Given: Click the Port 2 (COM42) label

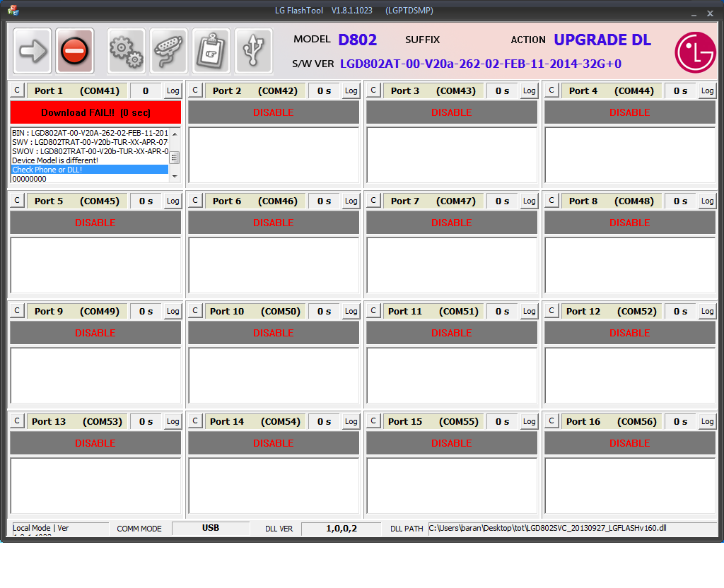Looking at the screenshot, I should (255, 91).
